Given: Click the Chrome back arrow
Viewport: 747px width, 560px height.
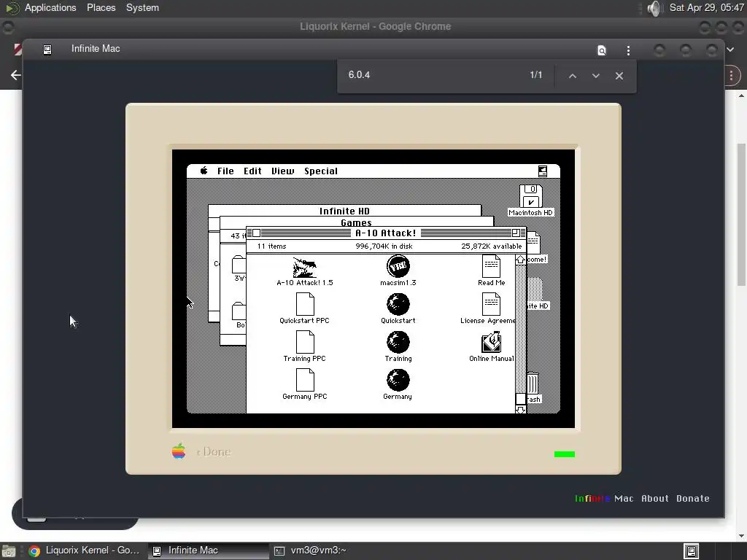Looking at the screenshot, I should point(16,75).
